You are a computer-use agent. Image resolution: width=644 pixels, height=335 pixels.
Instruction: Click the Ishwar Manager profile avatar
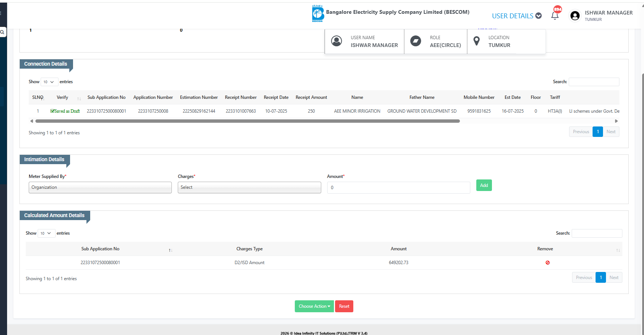pos(575,16)
